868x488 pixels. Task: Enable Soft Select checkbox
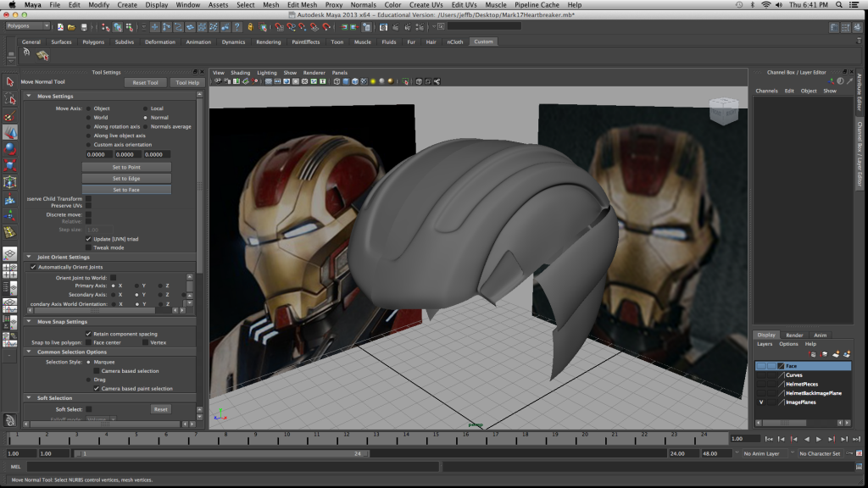click(88, 409)
